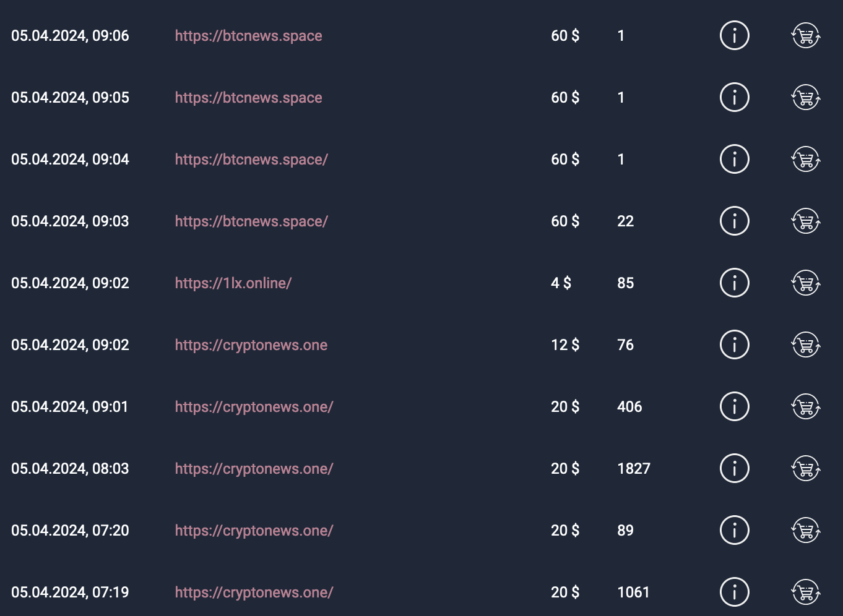Open the 08:03 https://cryptonews.one/ link
This screenshot has width=843, height=616.
tap(254, 469)
